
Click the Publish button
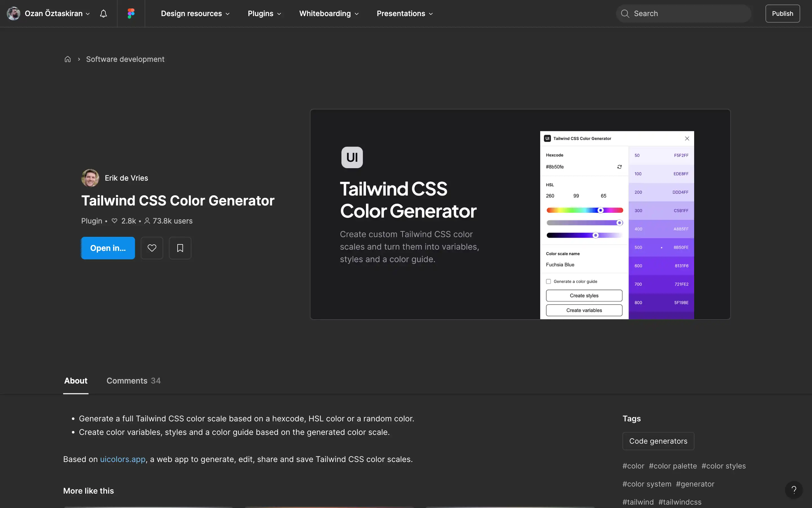click(782, 14)
